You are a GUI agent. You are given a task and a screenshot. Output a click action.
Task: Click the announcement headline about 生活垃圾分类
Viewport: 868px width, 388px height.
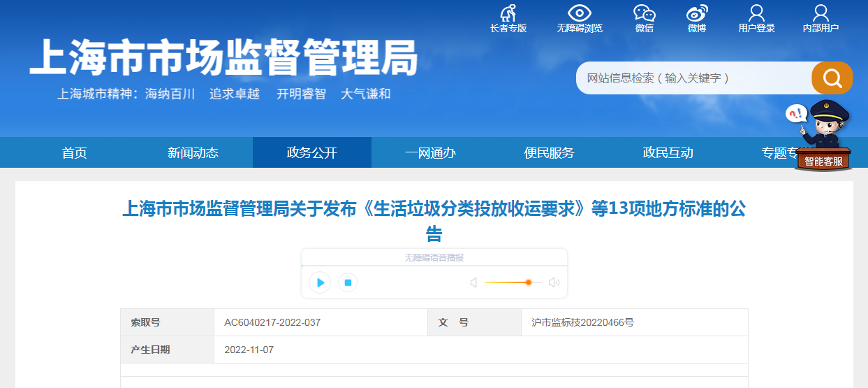434,220
